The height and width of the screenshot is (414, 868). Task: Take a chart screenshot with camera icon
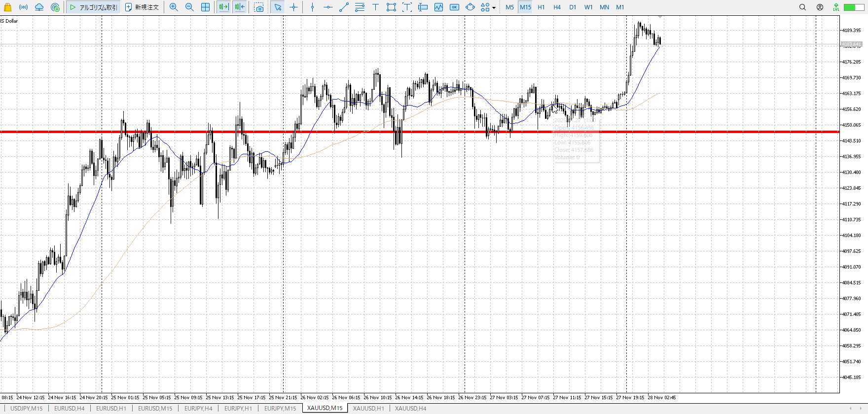click(259, 7)
